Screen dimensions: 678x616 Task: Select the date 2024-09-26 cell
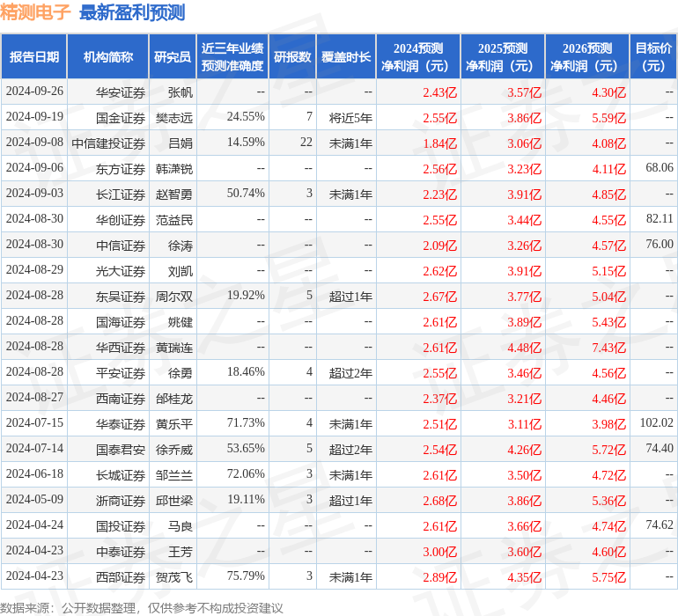tap(34, 92)
